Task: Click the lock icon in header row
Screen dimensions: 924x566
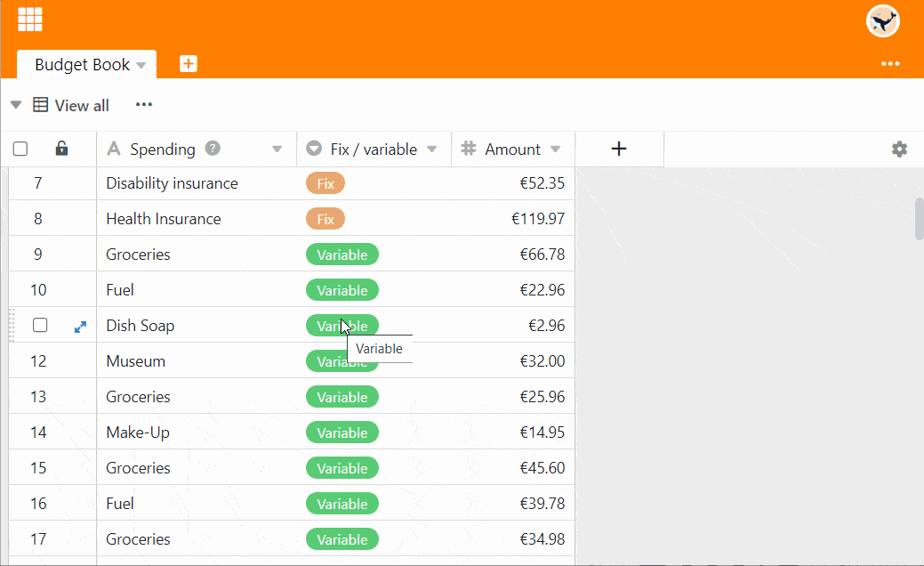Action: [x=61, y=149]
